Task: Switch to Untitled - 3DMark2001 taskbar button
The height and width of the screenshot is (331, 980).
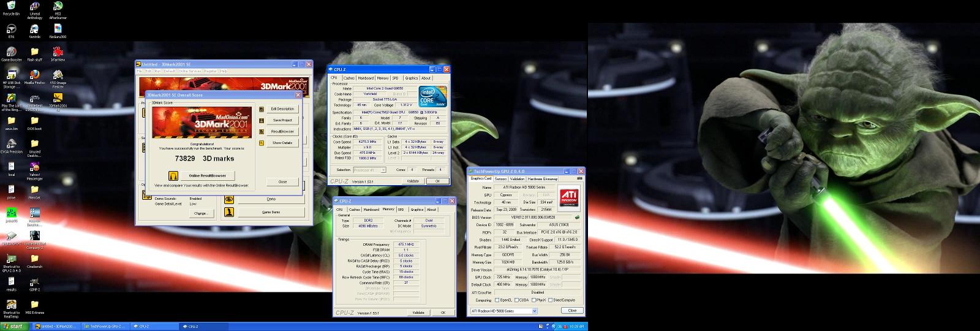Action: (x=56, y=326)
